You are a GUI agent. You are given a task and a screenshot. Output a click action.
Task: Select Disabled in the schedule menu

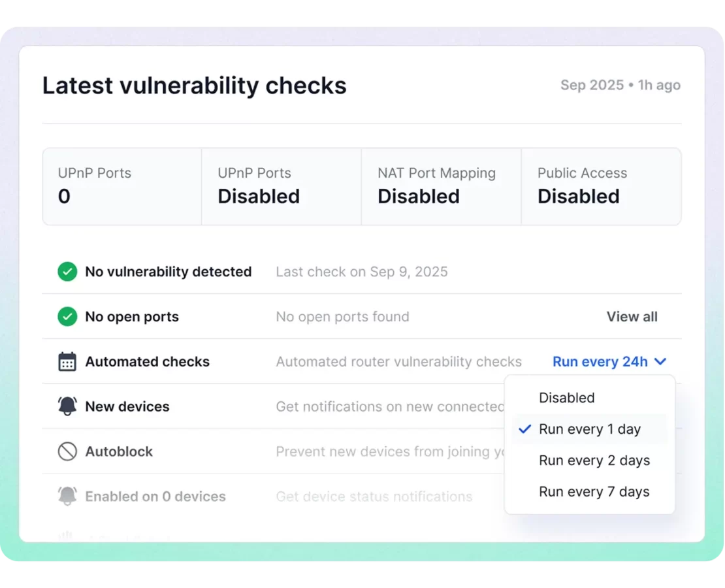click(566, 398)
